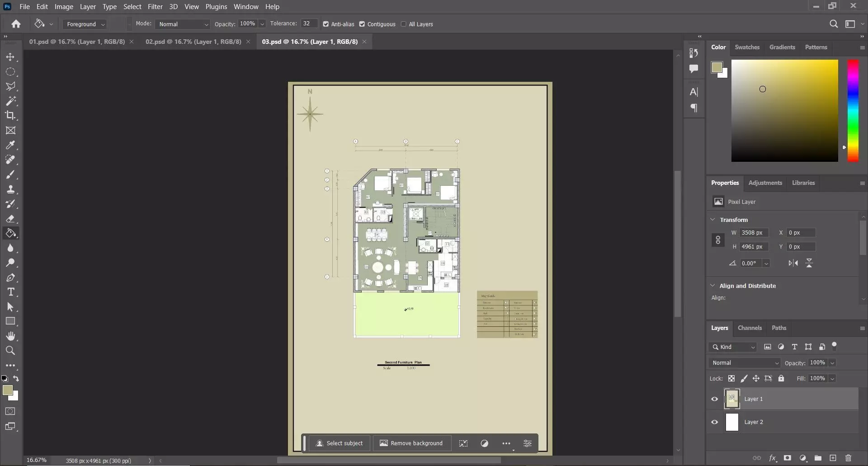
Task: Switch to the Swatches tab
Action: click(x=747, y=47)
